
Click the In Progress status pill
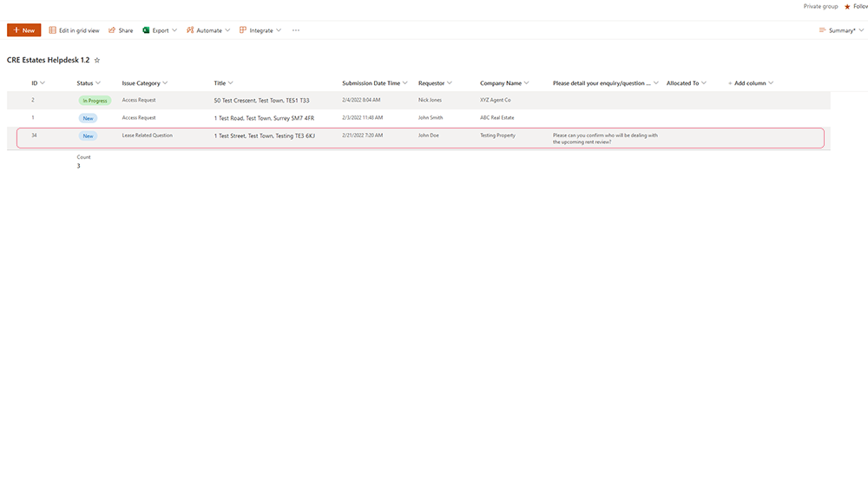(x=95, y=101)
